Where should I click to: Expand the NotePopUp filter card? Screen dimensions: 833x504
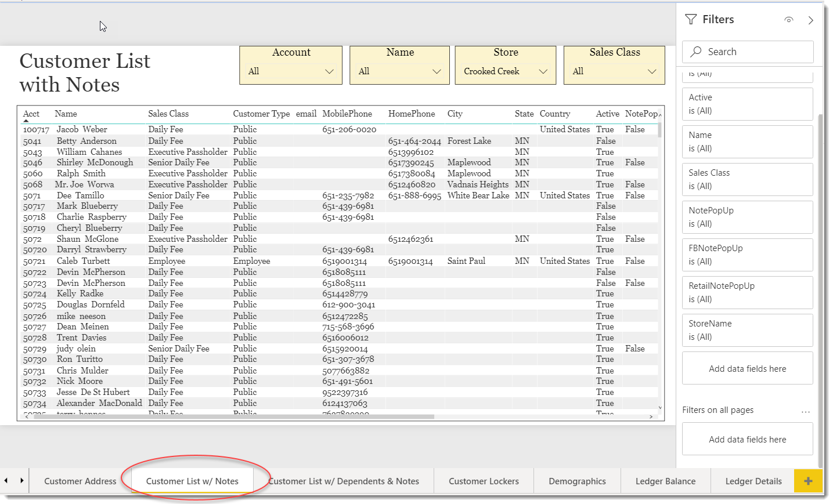point(747,217)
